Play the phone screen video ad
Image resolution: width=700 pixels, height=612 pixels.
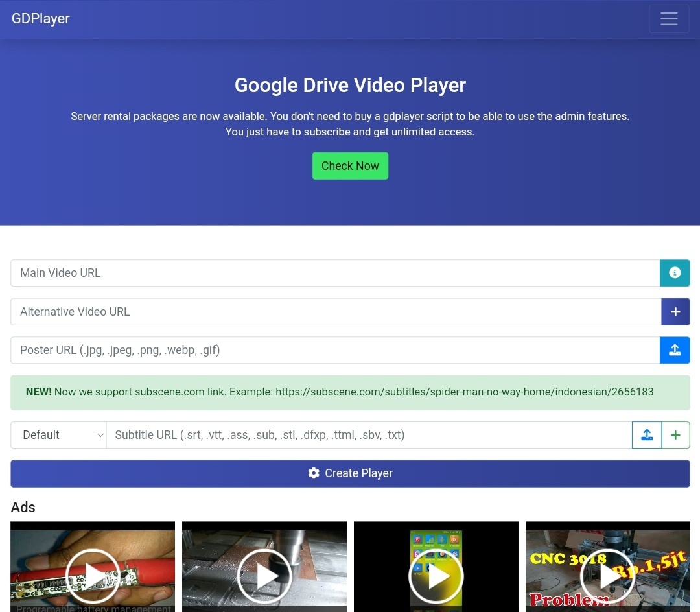point(436,576)
